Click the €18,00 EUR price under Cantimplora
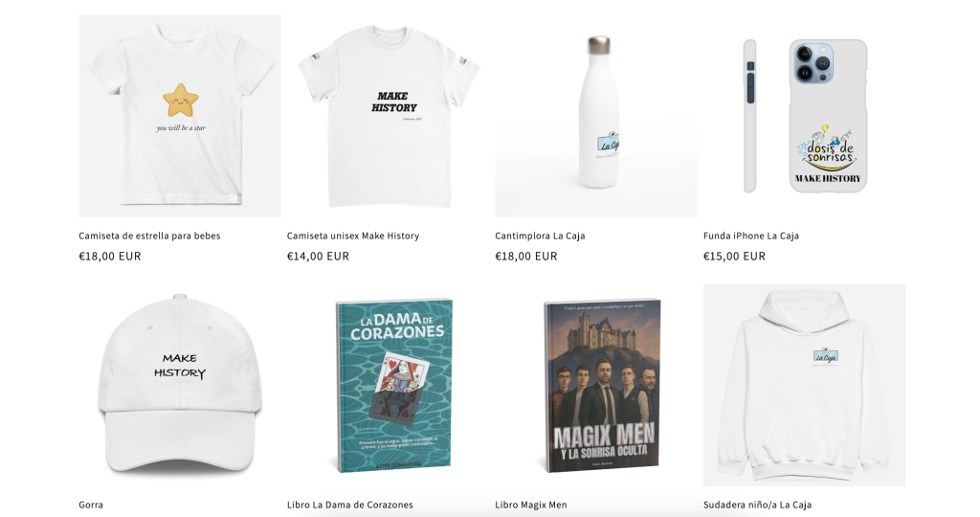Image resolution: width=980 pixels, height=517 pixels. tap(526, 256)
